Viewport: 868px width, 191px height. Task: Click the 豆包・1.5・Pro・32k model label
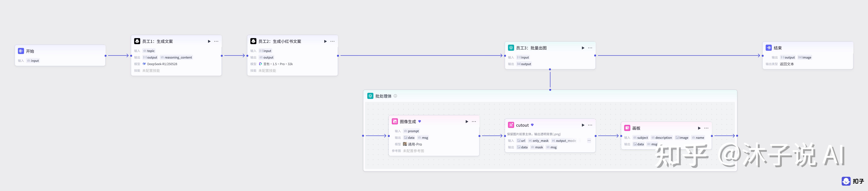[x=278, y=64]
